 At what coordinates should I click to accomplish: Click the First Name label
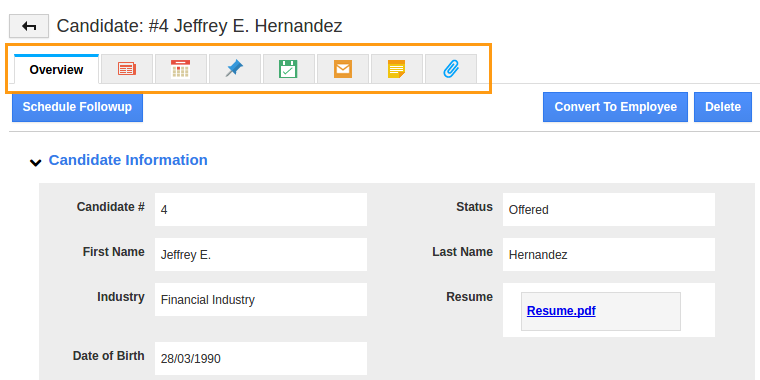pos(113,252)
